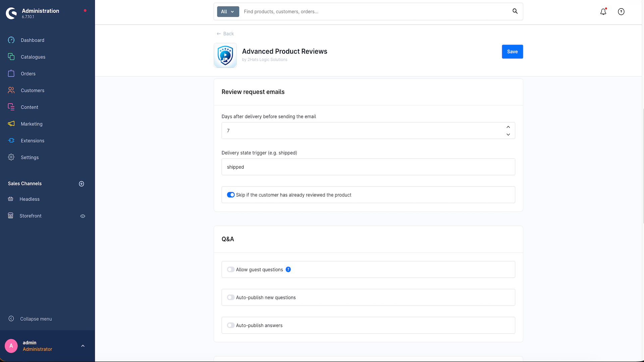Increase days after delivery value
The image size is (644, 362).
point(508,127)
